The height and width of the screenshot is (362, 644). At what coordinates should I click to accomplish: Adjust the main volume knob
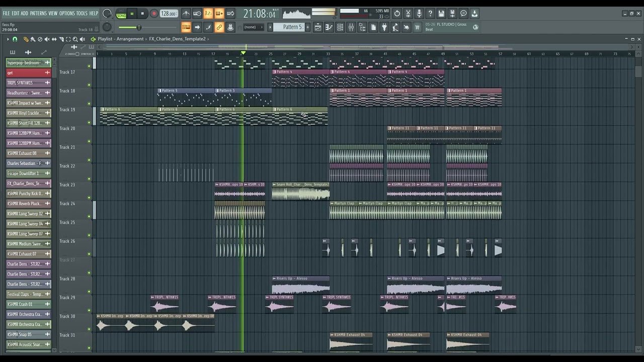click(107, 14)
